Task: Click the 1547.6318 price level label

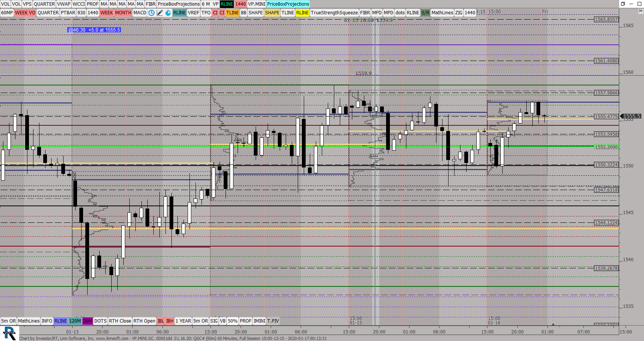Action: pyautogui.click(x=606, y=190)
